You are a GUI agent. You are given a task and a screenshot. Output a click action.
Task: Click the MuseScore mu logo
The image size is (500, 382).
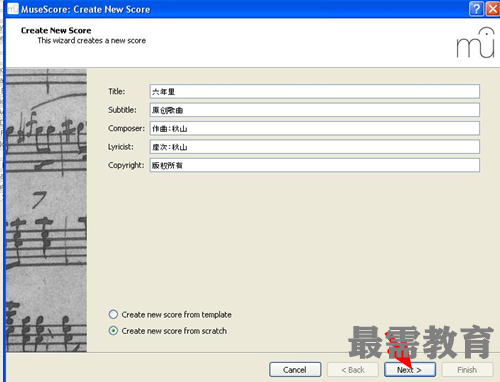tap(475, 43)
